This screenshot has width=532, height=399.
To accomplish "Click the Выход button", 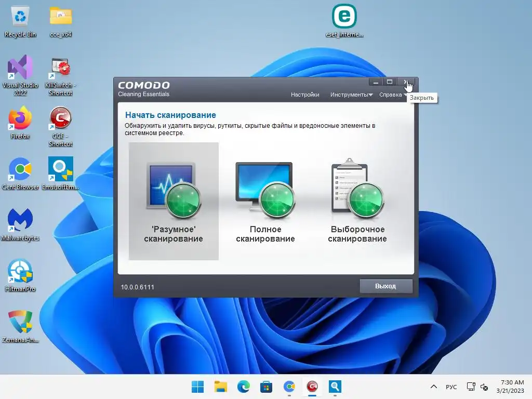I will coord(386,286).
